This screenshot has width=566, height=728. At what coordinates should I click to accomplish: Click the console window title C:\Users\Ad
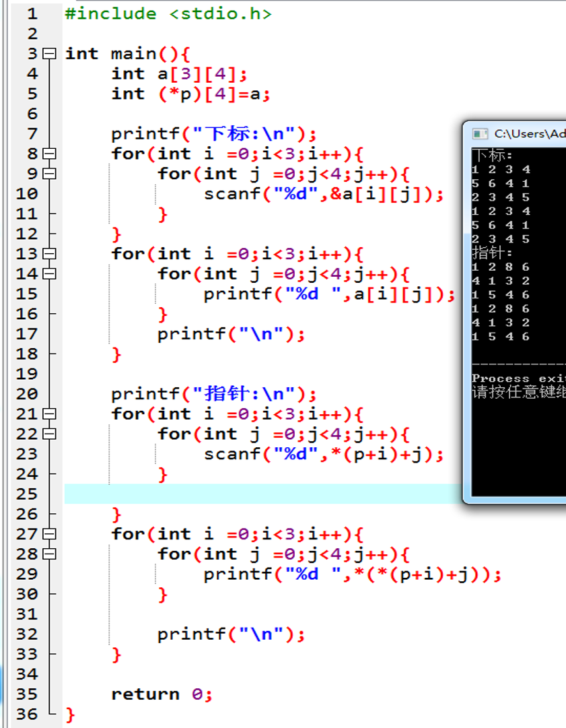[x=530, y=134]
